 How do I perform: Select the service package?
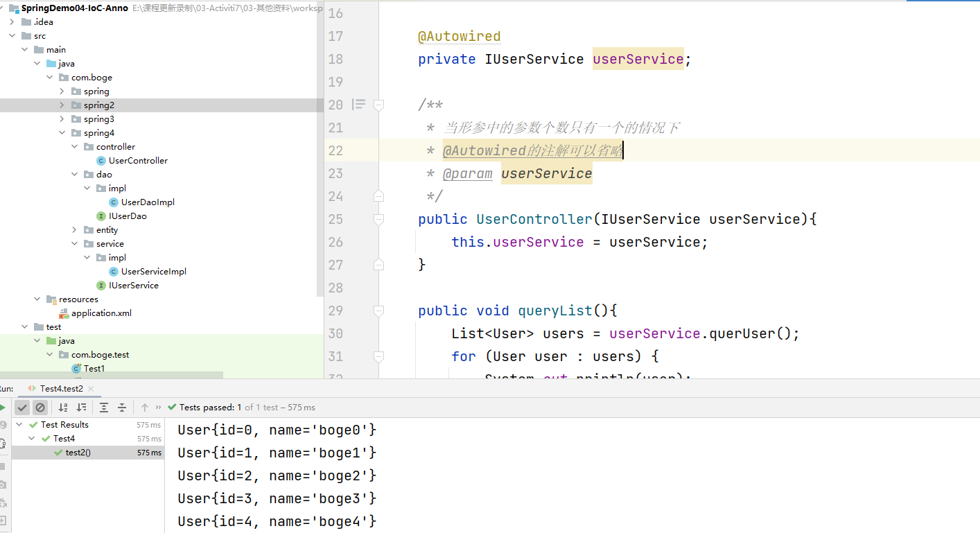click(x=110, y=244)
